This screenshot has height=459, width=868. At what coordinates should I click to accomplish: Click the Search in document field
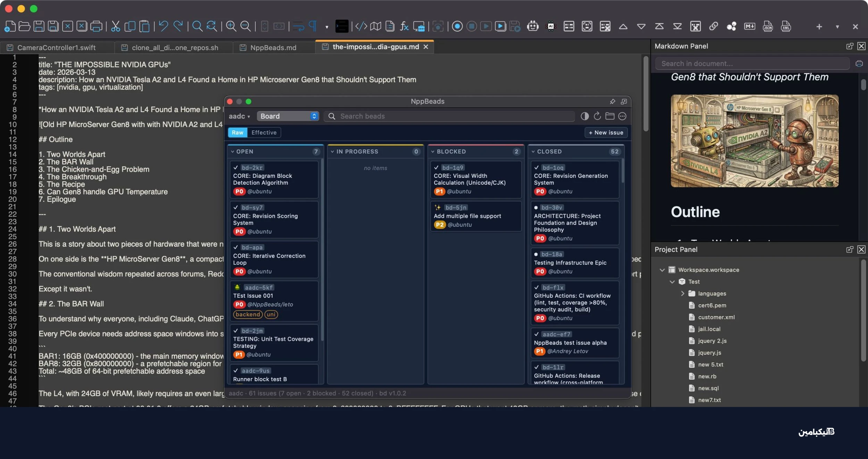tap(752, 63)
